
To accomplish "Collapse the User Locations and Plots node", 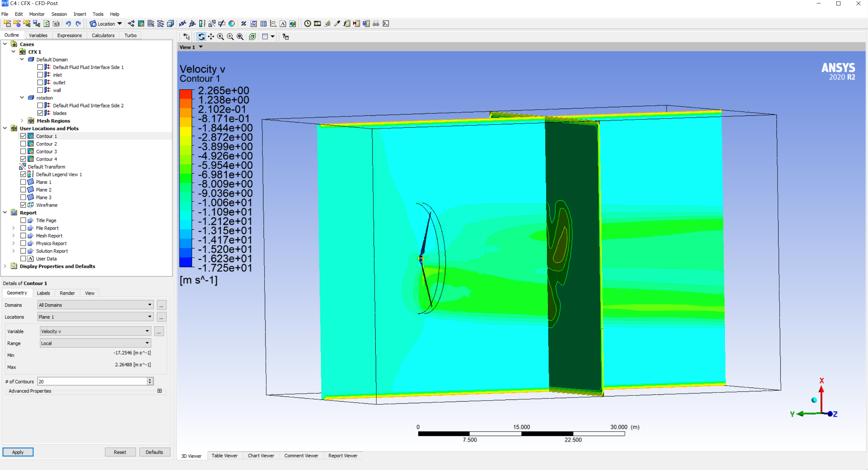I will [x=5, y=128].
